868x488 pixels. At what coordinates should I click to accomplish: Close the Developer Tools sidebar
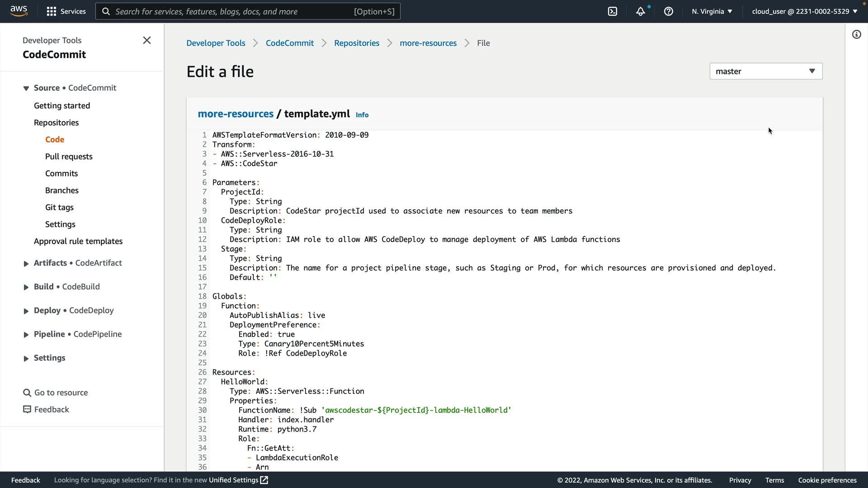click(x=147, y=40)
